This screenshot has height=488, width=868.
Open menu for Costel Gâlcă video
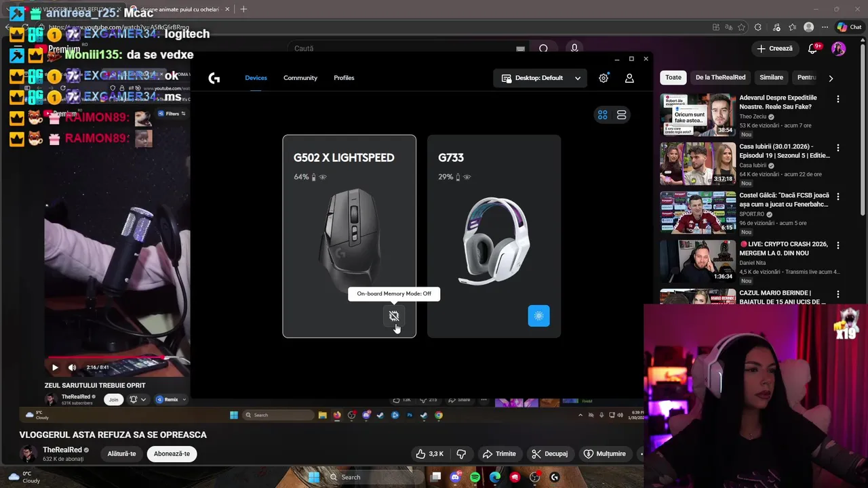pos(838,197)
